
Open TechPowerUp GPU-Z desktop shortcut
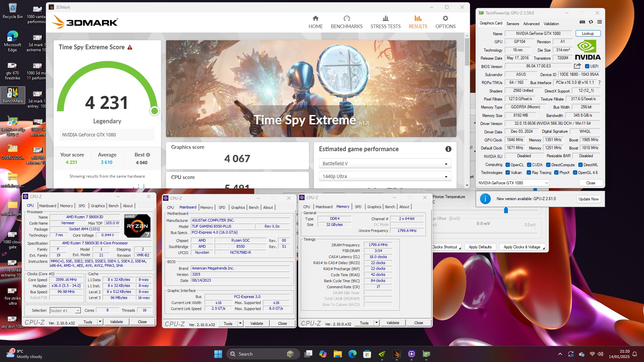13,127
